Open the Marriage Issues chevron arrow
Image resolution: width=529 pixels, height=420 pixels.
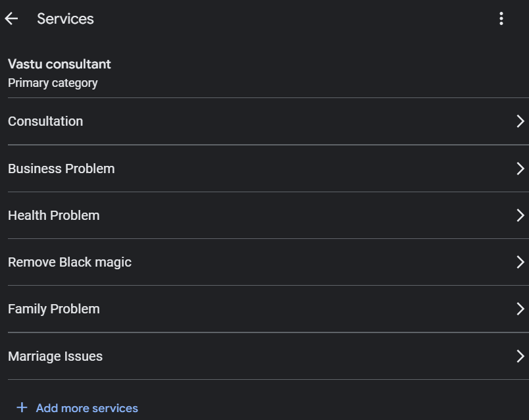point(520,356)
